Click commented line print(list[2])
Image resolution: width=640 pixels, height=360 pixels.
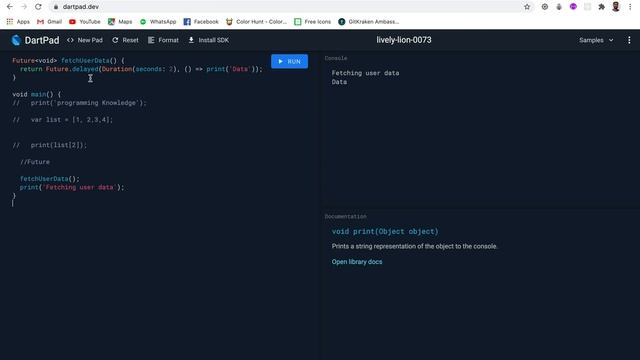pos(50,145)
